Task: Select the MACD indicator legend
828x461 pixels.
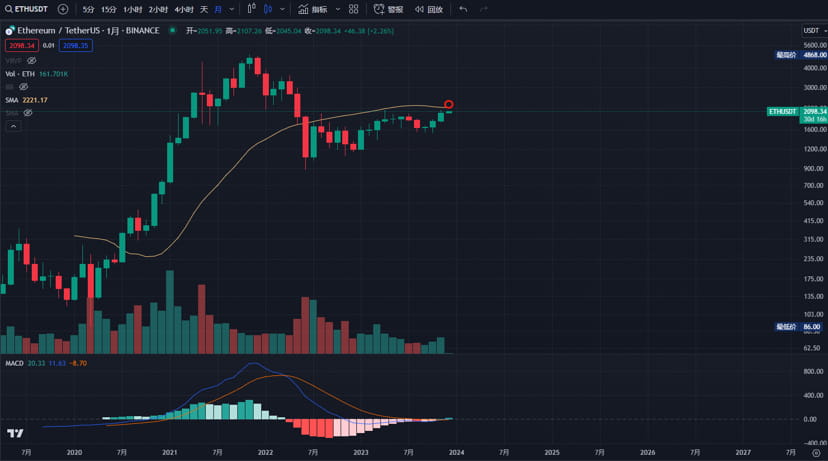Action: 46,363
